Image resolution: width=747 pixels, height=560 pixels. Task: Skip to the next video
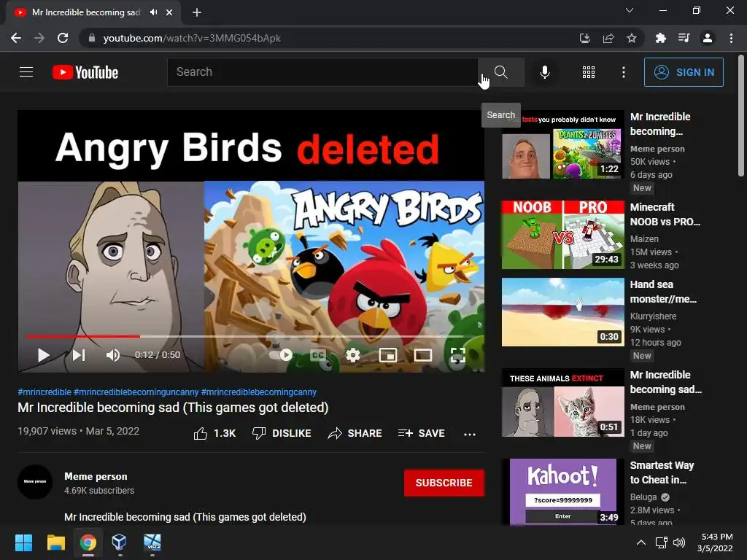tap(79, 355)
